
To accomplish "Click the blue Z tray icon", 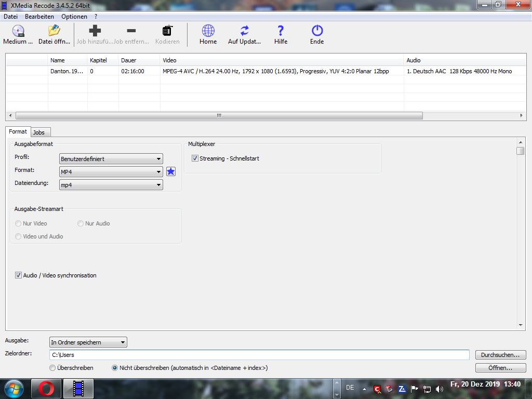I will click(402, 389).
